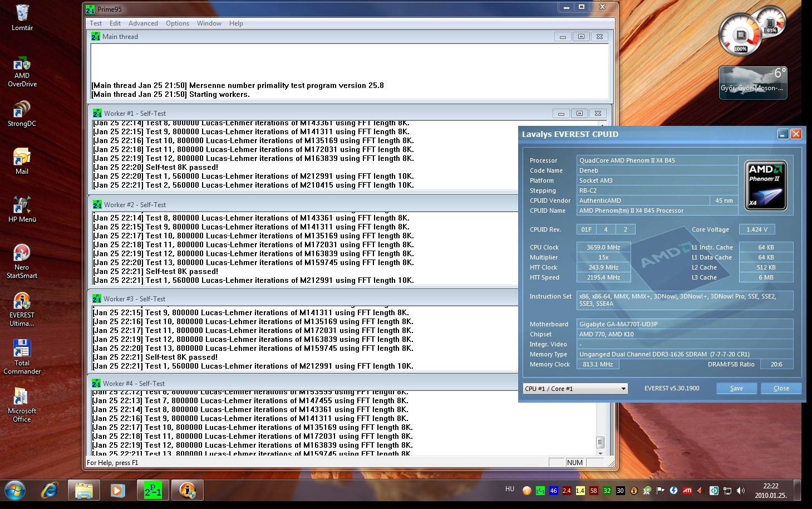The height and width of the screenshot is (509, 812).
Task: Open Total Commander desktop shortcut
Action: point(22,357)
